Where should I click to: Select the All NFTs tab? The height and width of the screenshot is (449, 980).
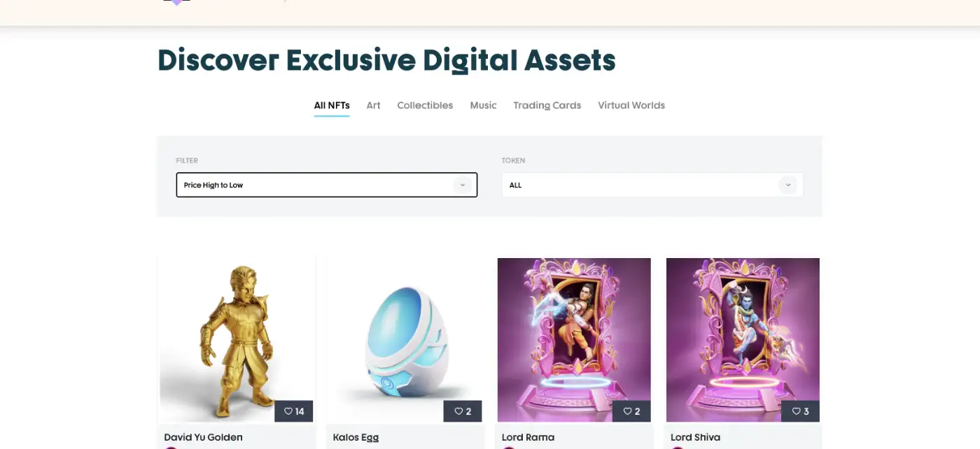tap(332, 105)
